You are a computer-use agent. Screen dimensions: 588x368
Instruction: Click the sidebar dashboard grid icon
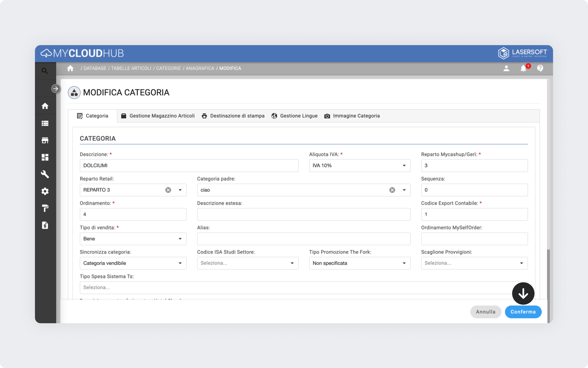click(x=45, y=157)
